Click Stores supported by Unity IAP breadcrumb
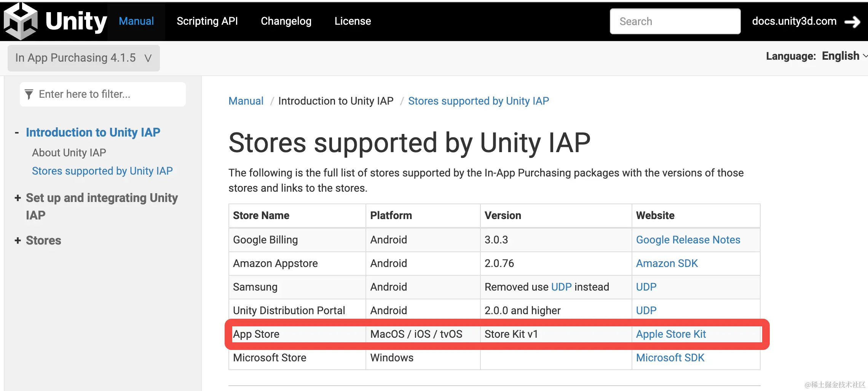 (479, 101)
